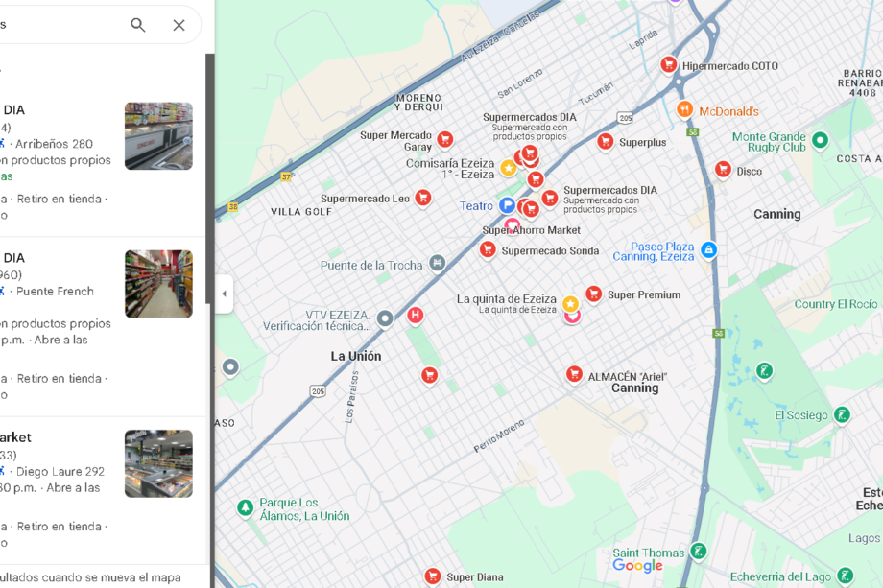Click the Puente French address text
This screenshot has width=883, height=588.
click(x=56, y=292)
